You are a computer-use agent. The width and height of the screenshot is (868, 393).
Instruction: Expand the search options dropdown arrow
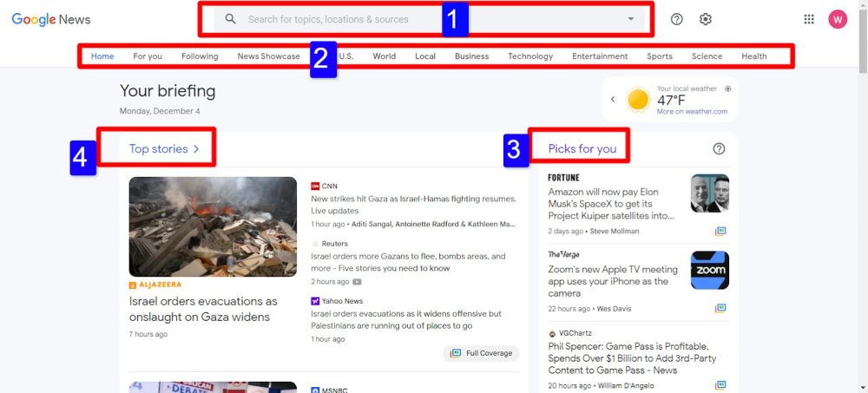(630, 19)
